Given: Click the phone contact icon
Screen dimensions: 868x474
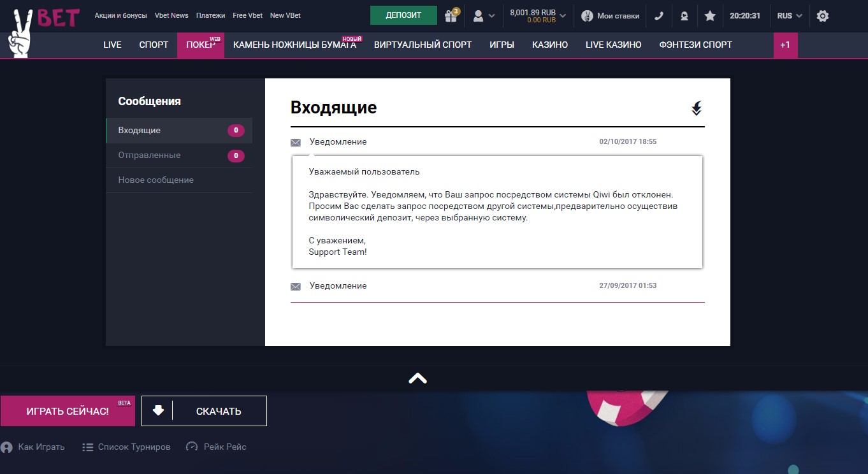Looking at the screenshot, I should click(x=659, y=15).
